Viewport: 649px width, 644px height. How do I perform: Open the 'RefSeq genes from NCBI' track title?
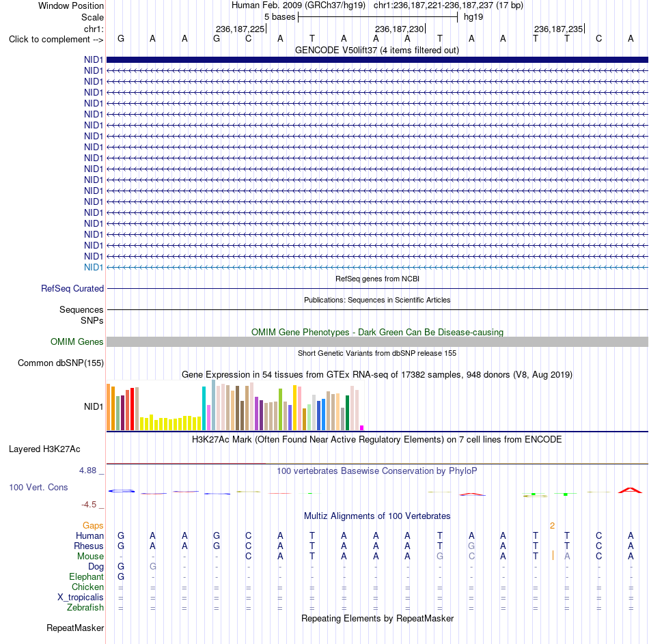click(377, 279)
